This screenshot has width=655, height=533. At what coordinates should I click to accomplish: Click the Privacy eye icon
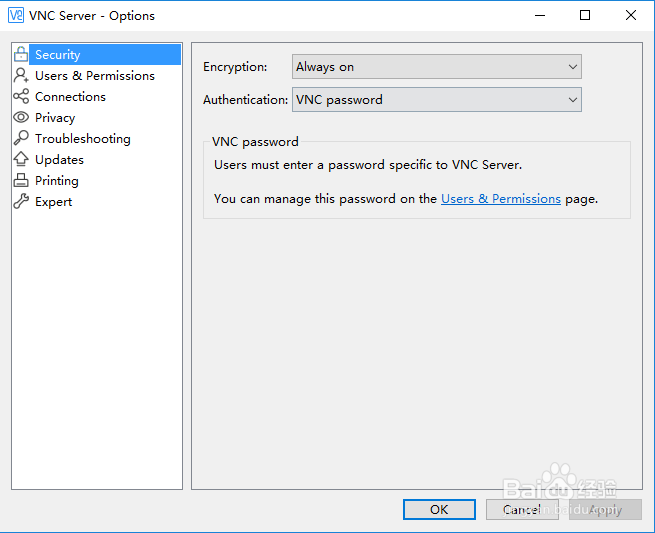click(21, 118)
